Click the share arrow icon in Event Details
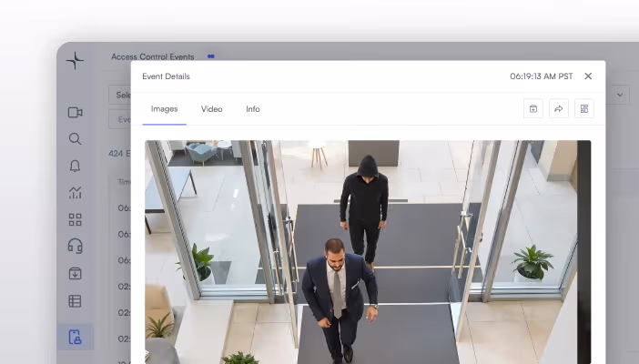Screen dimensions: 639x364 click(x=559, y=108)
